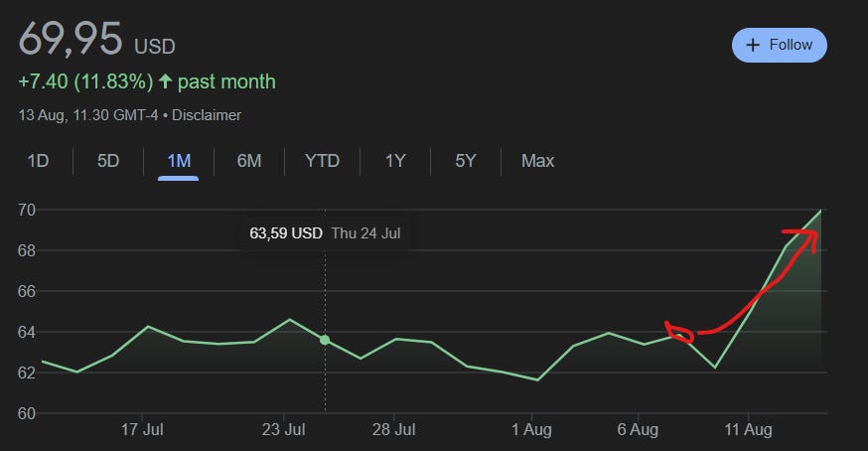The image size is (868, 451).
Task: Click the 11 Aug date label
Action: pos(748,429)
